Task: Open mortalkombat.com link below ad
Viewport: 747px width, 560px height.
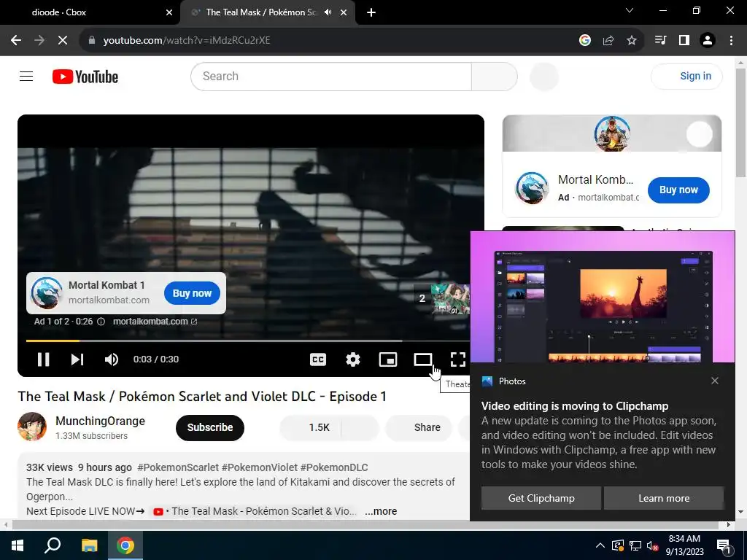Action: point(155,322)
